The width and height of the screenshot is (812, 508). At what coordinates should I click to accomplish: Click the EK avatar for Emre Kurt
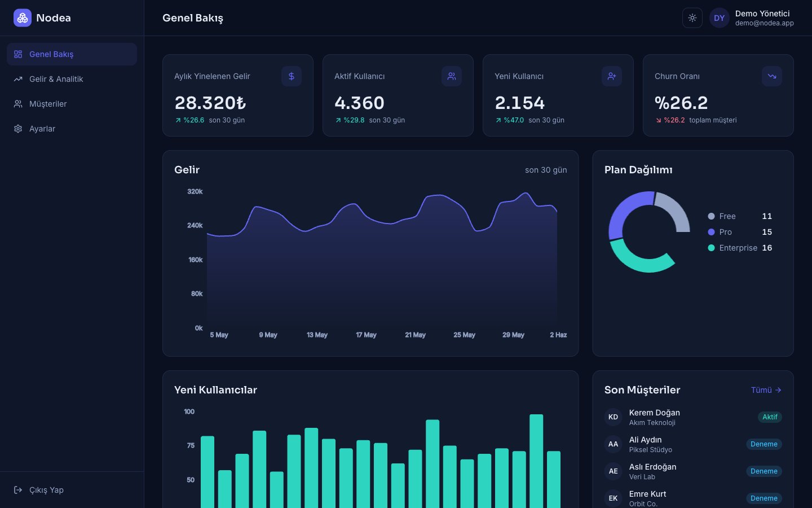coord(614,498)
